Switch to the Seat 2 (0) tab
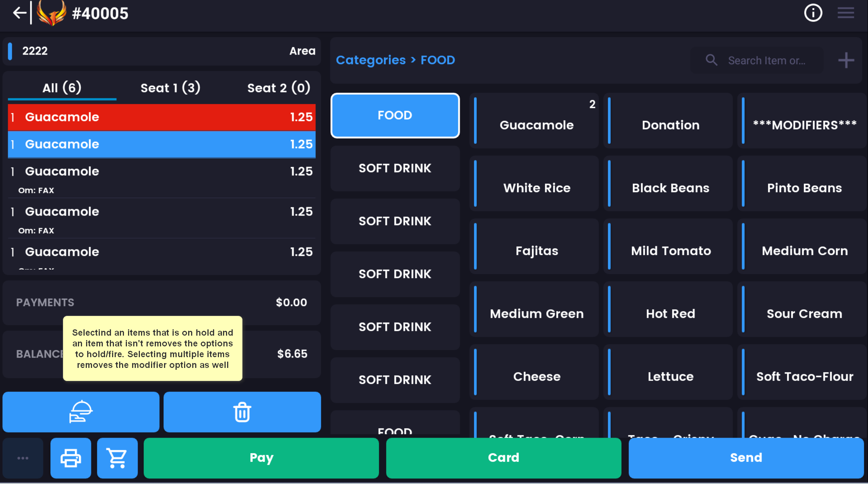This screenshot has height=484, width=868. click(x=278, y=88)
